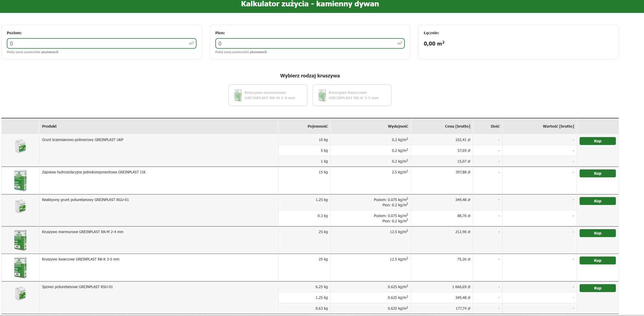Open product image of GREINPLAST RGU-01 canister
Image resolution: width=644 pixels, height=316 pixels.
[20, 206]
